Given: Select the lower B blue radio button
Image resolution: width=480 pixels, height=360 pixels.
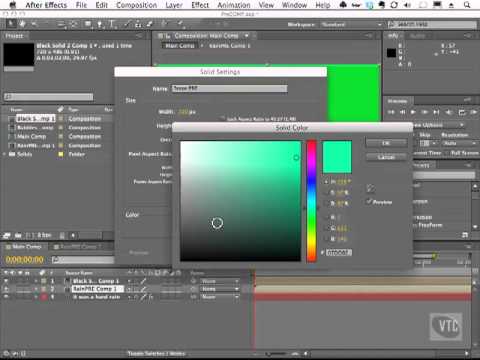Looking at the screenshot, I should coord(326,239).
